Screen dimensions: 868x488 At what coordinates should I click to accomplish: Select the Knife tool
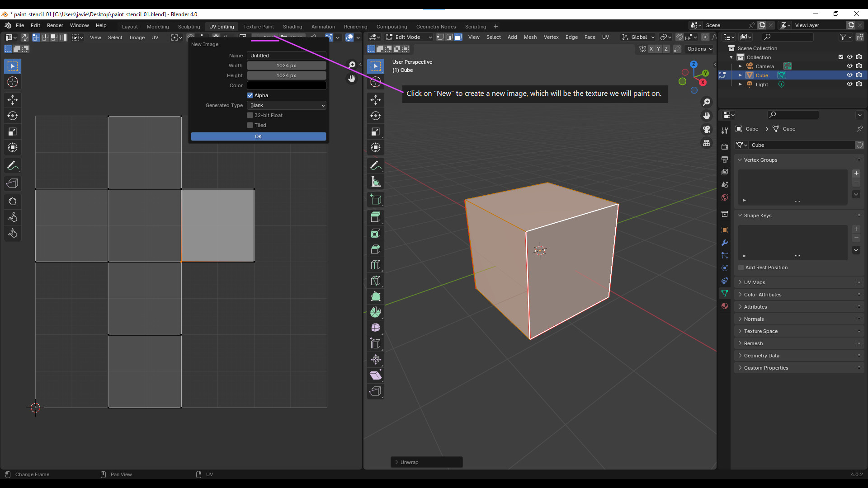click(x=376, y=281)
